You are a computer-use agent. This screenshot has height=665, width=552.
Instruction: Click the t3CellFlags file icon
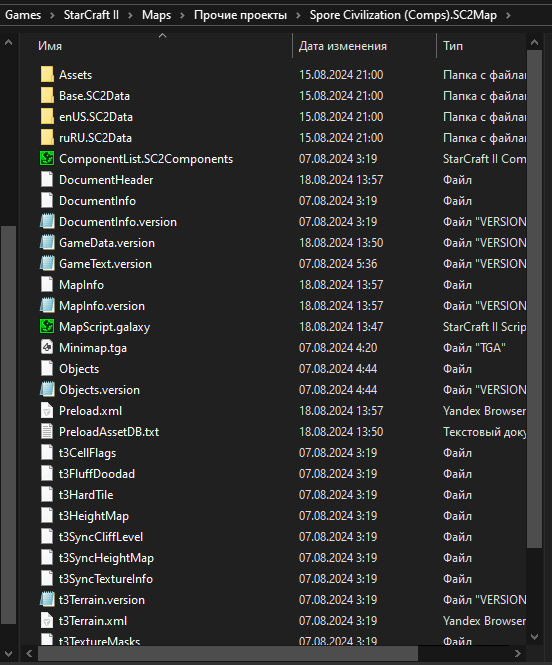[47, 453]
